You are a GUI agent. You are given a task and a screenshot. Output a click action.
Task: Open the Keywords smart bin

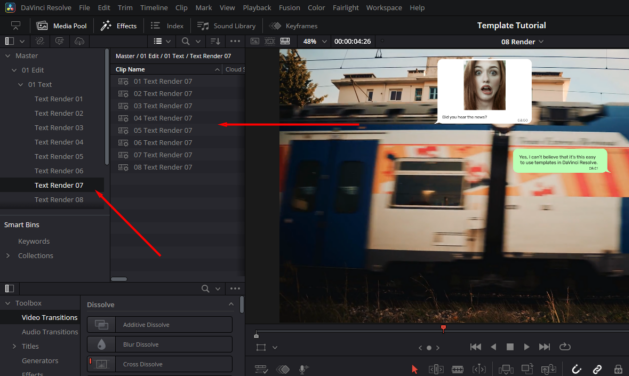pos(34,241)
